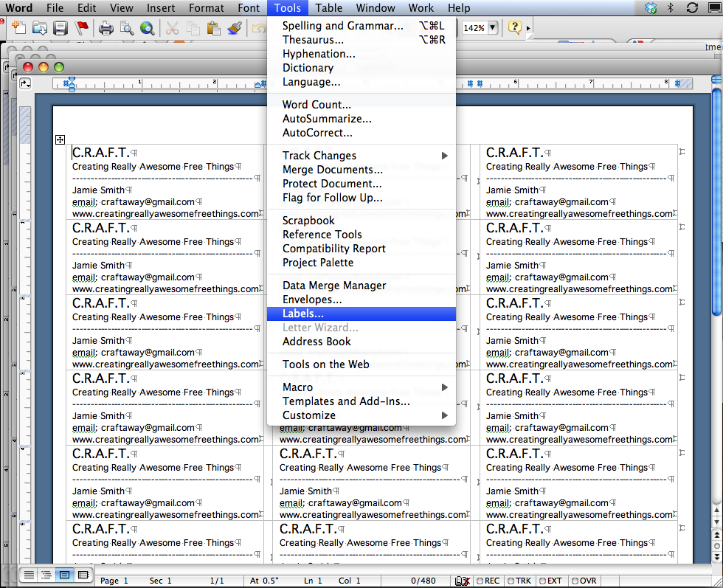This screenshot has height=588, width=723.
Task: Click the Previous Page double-arrow button
Action: pyautogui.click(x=716, y=535)
